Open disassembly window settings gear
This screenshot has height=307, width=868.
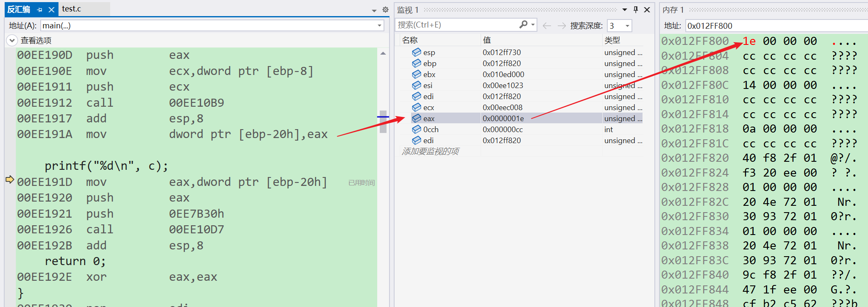click(385, 9)
